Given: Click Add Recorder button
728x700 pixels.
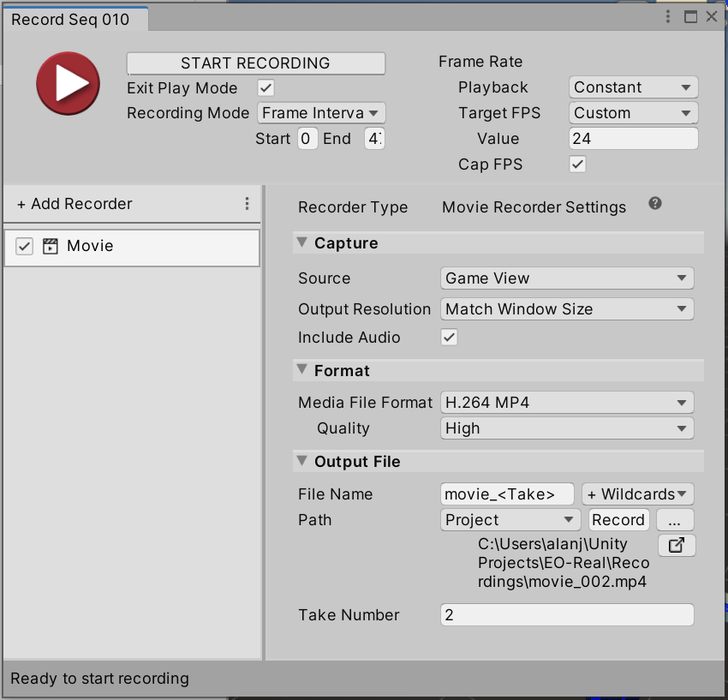Looking at the screenshot, I should click(75, 204).
